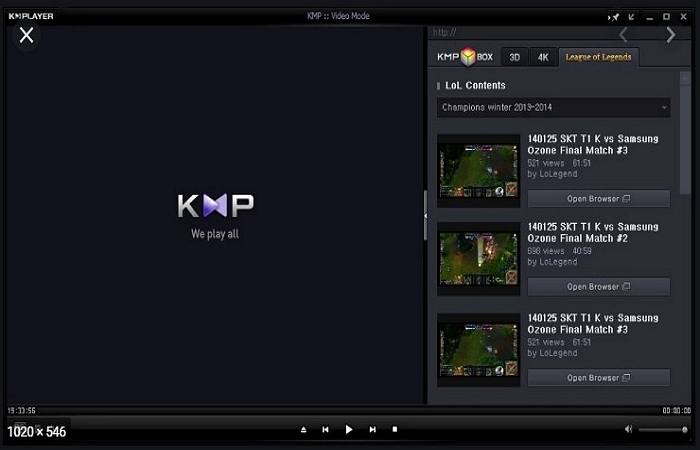Select the League of Legends tab
Viewport: 700px width, 450px height.
tap(598, 57)
